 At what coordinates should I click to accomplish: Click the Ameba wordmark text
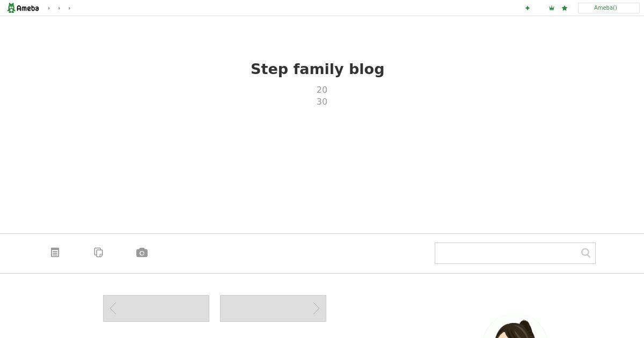tap(28, 8)
